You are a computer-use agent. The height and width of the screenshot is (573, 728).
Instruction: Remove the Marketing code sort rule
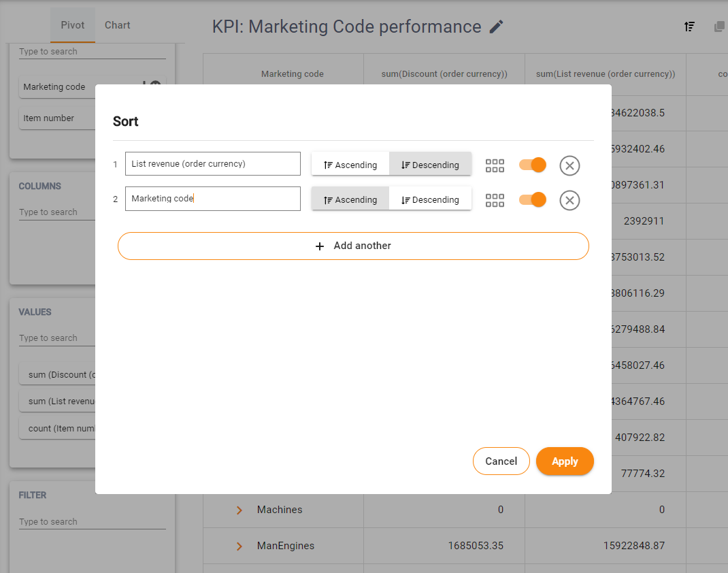(569, 200)
